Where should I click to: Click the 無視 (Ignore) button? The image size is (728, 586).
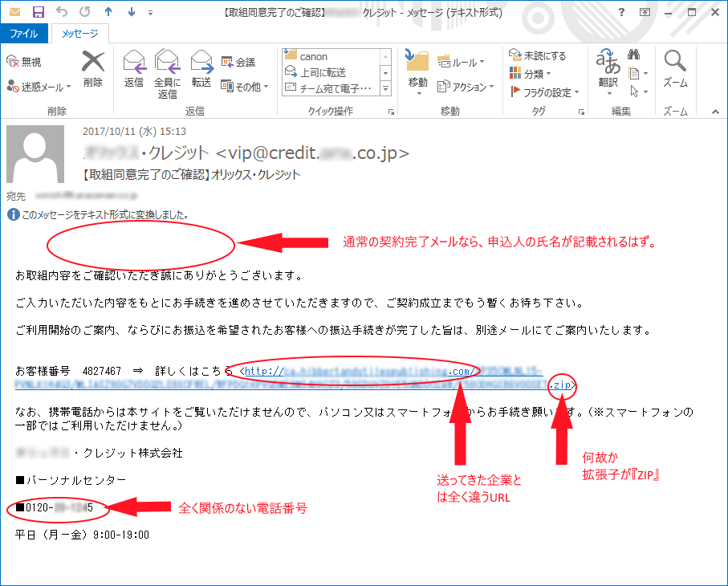click(x=24, y=62)
